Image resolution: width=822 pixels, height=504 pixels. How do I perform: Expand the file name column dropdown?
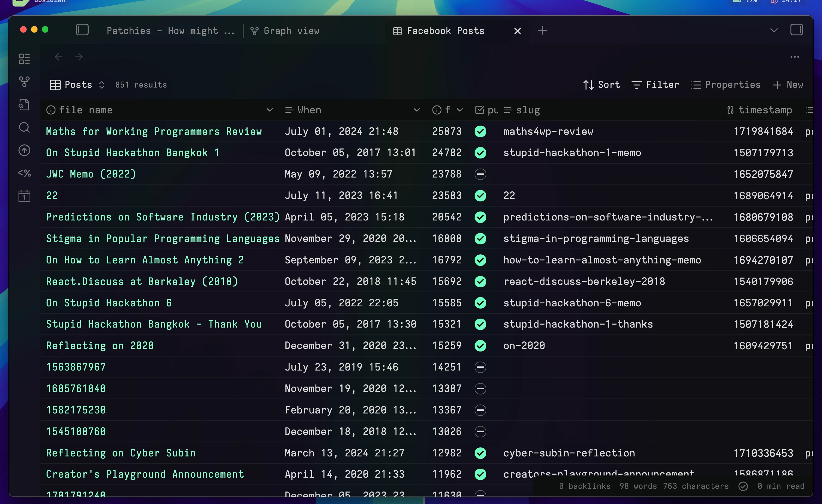(x=270, y=110)
